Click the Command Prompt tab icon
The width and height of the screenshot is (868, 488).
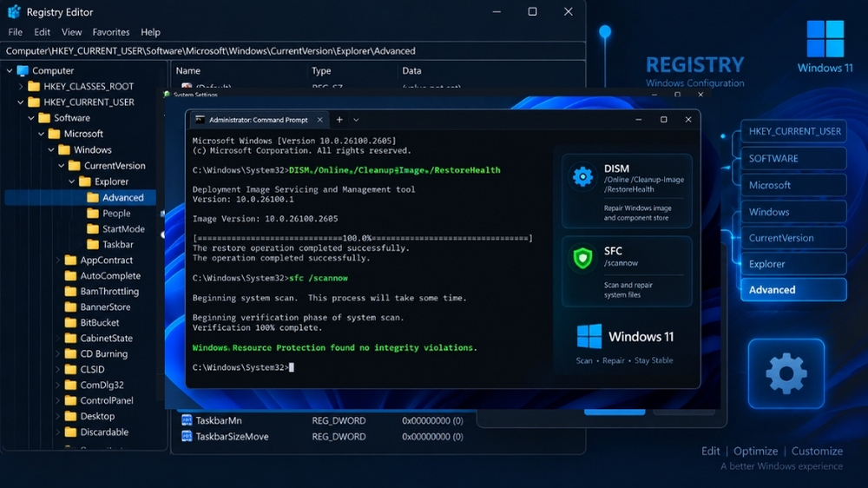coord(200,120)
